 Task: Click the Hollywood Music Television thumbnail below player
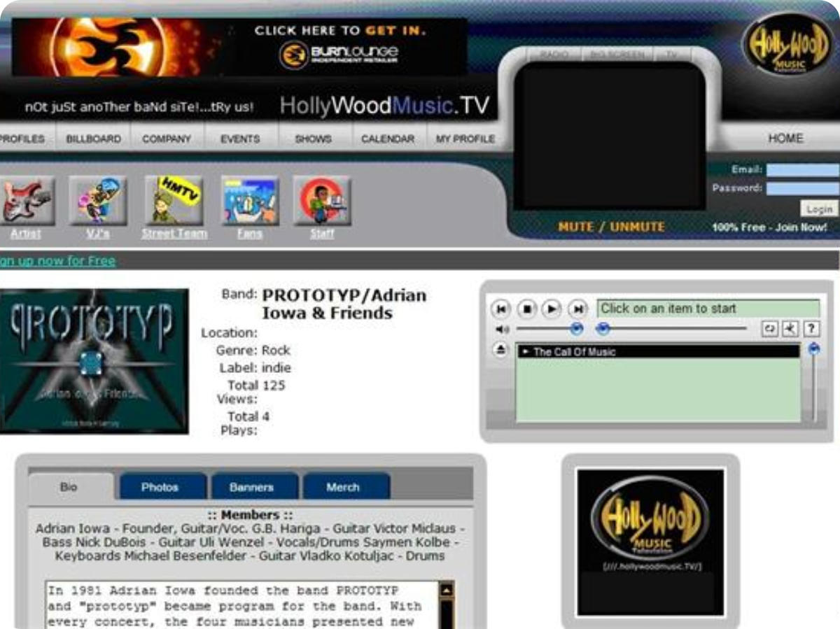click(650, 542)
